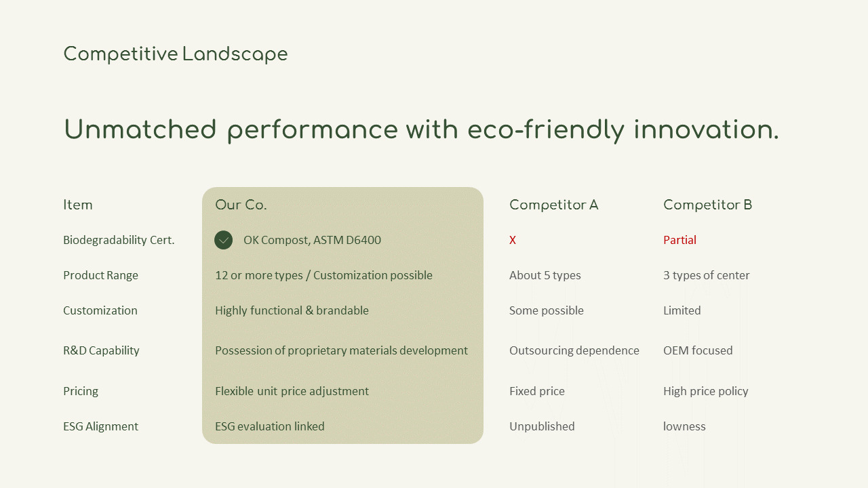Click the Competitor B column header

(707, 205)
